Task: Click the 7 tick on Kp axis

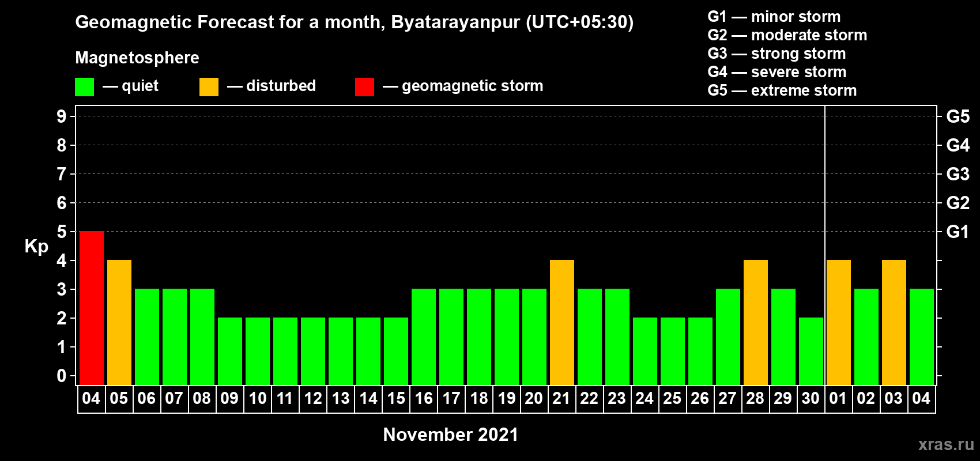Action: (62, 174)
